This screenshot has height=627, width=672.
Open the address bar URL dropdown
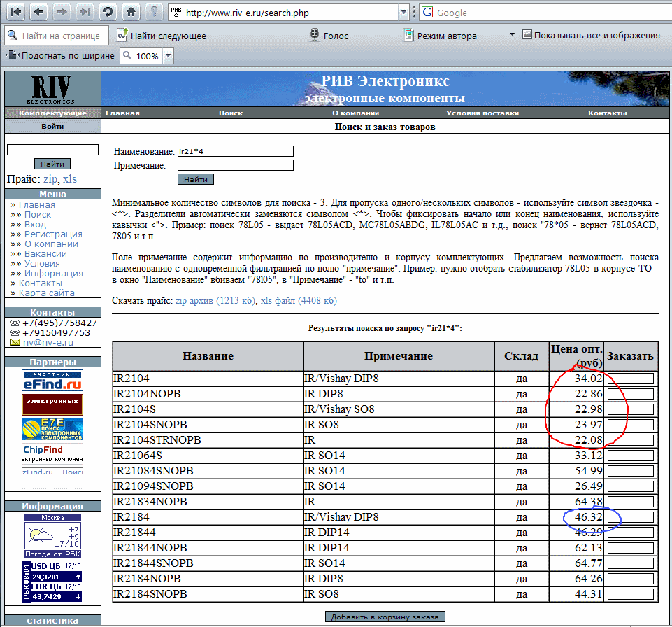coord(403,13)
